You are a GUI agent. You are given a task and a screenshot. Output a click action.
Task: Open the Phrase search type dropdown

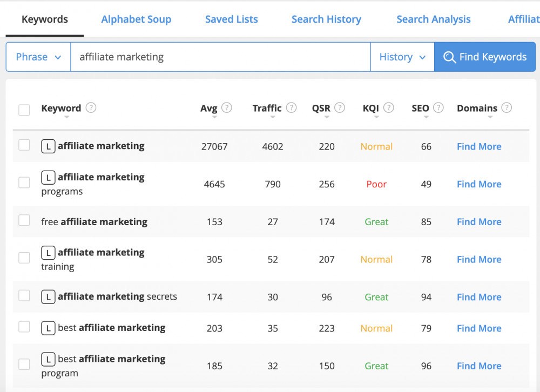[38, 57]
